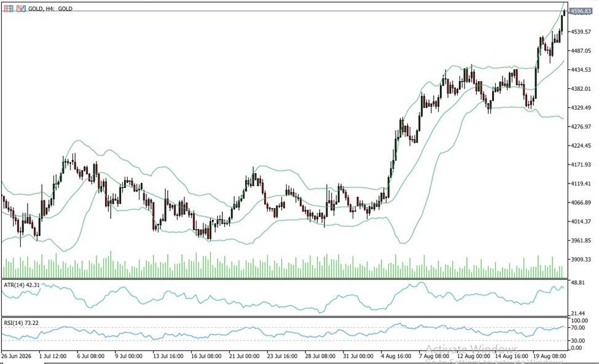This screenshot has width=599, height=364.
Task: Click the 21 Jul 00:00 time label
Action: pos(244,356)
